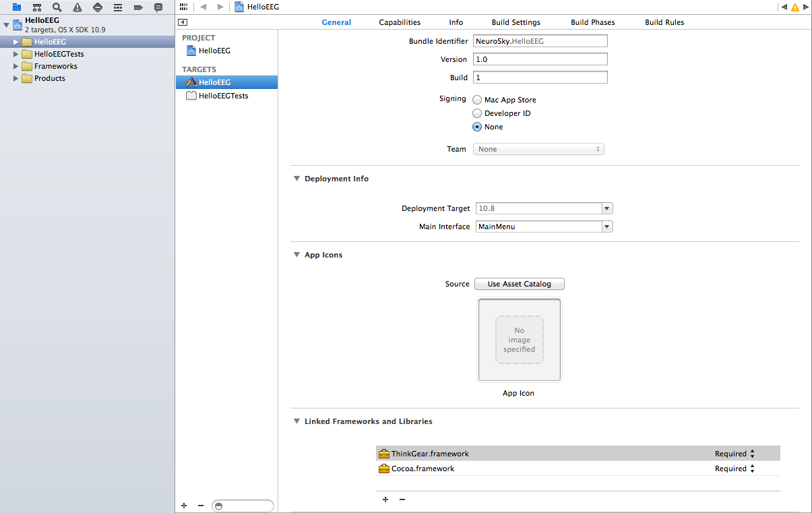Viewport: 812px width, 513px height.
Task: Select the None signing radio button
Action: coord(477,127)
